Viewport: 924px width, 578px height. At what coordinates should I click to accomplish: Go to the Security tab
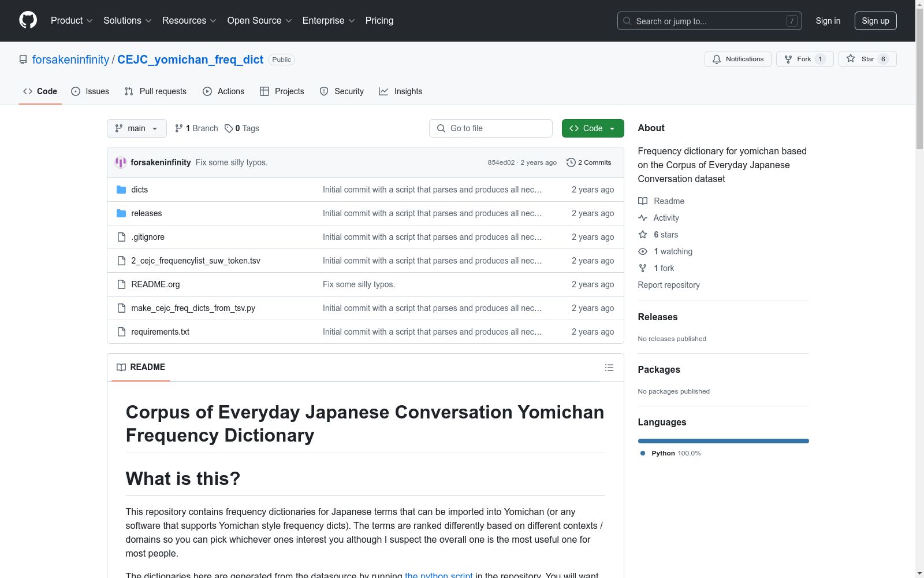(x=342, y=91)
